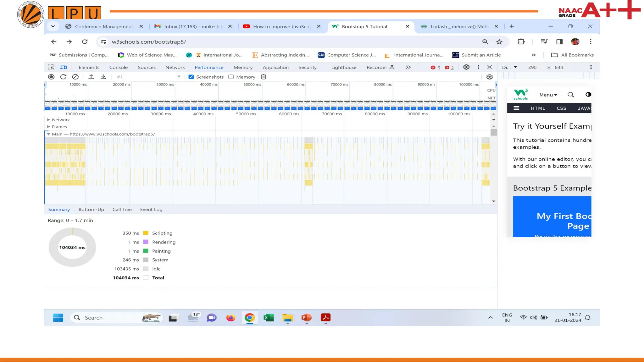Open the w3schools Menu dropdown
The width and height of the screenshot is (644, 362).
point(548,95)
